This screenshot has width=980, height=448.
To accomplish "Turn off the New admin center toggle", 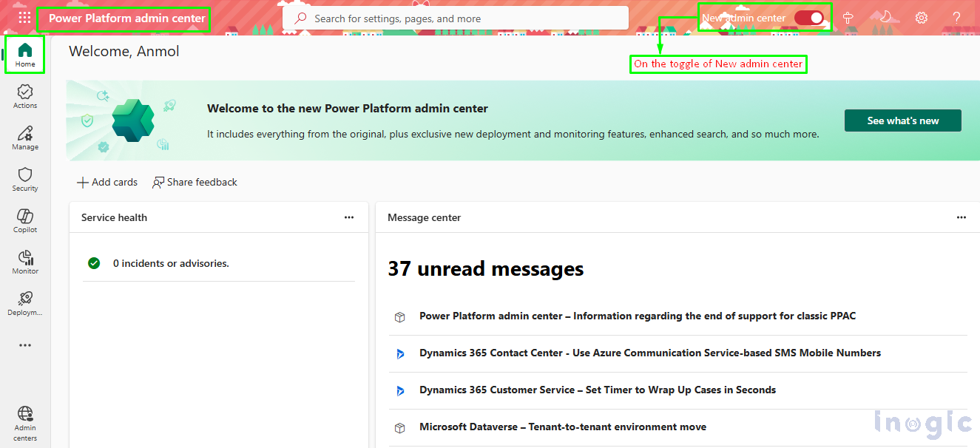I will point(808,18).
